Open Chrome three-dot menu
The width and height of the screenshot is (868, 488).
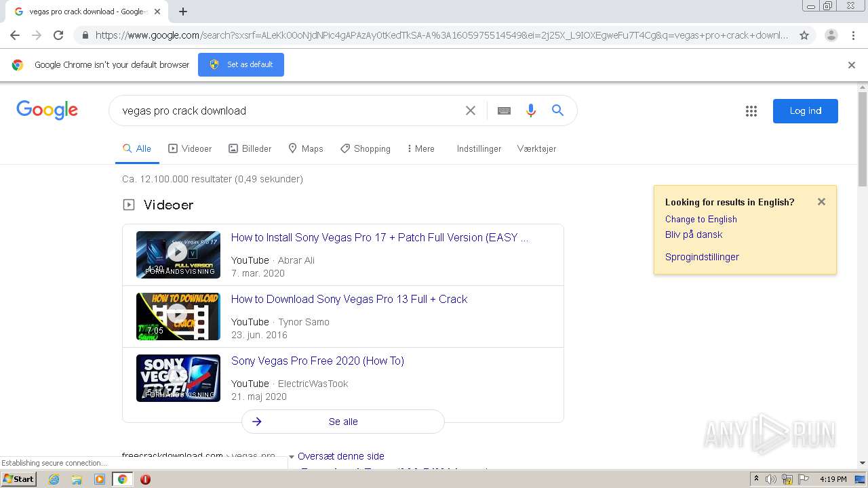pos(853,35)
